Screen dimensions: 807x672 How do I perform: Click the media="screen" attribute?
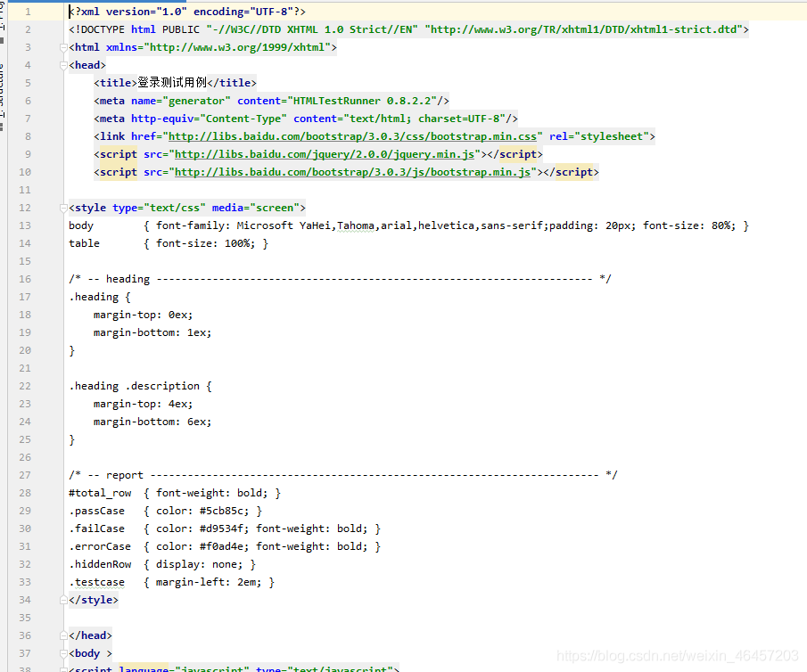click(x=256, y=208)
